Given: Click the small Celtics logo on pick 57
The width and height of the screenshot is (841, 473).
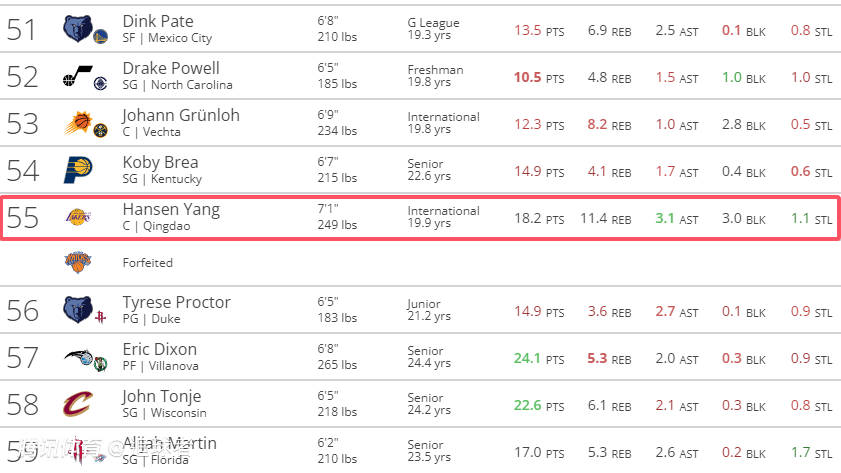Looking at the screenshot, I should pyautogui.click(x=100, y=364).
